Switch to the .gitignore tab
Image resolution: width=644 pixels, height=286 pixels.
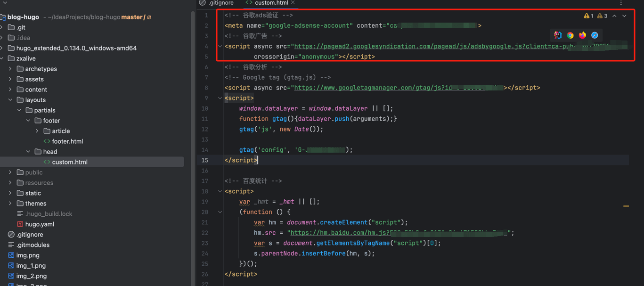click(220, 3)
